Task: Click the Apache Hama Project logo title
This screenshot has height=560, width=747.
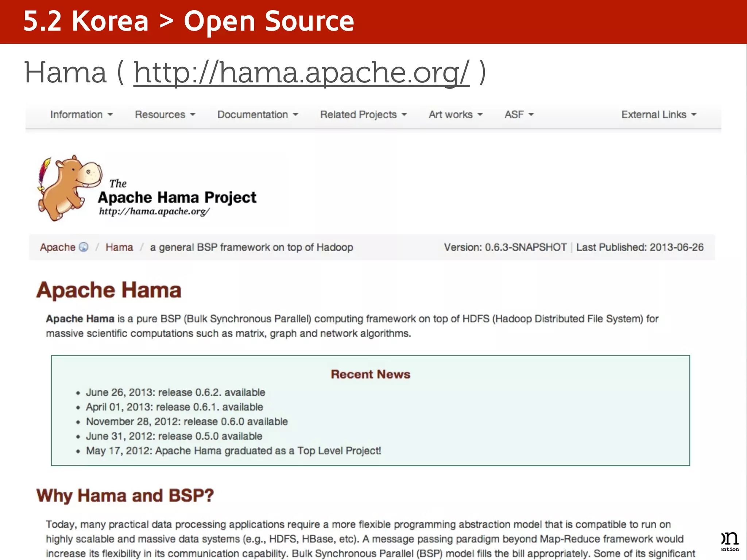Action: 177,197
